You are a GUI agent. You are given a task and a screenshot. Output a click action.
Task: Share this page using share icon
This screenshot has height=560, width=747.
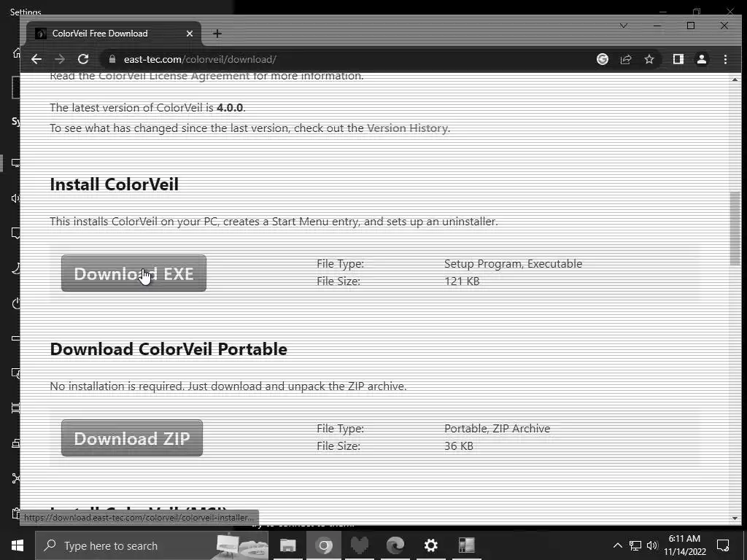coord(626,59)
